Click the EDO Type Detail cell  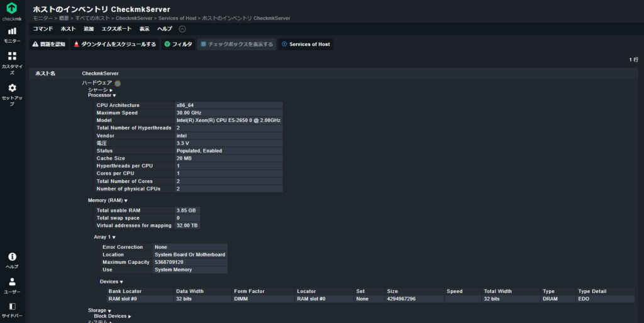pos(583,298)
